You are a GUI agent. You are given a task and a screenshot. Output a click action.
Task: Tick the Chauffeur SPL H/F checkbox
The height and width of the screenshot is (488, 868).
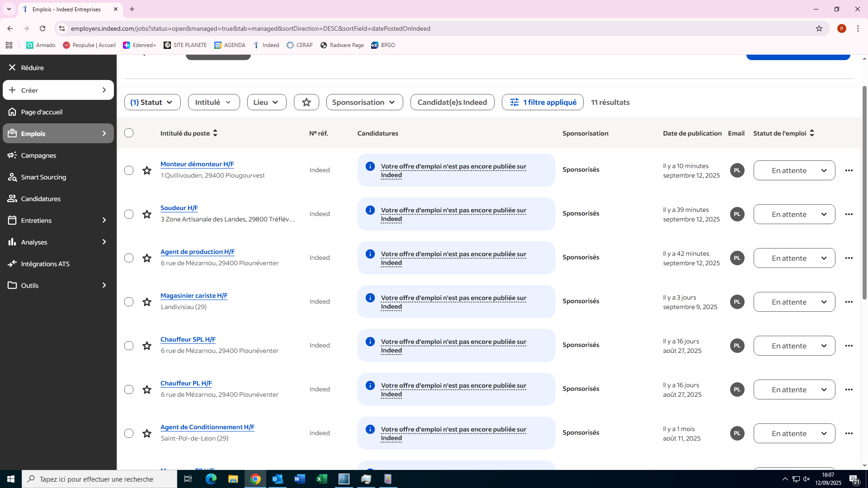coord(129,346)
